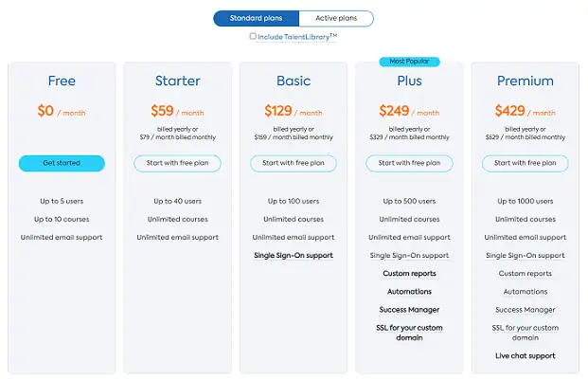The height and width of the screenshot is (379, 588).
Task: Click Single Sign-On support in Basic
Action: [294, 256]
